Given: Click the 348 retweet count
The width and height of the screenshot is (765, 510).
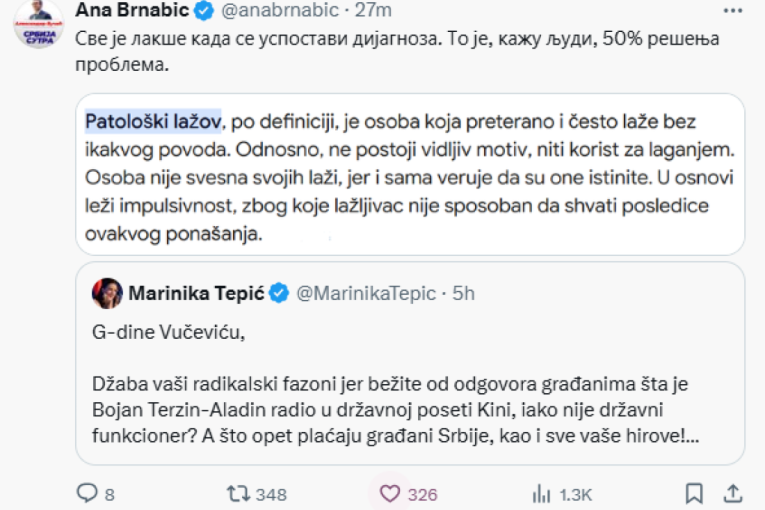Looking at the screenshot, I should (271, 494).
